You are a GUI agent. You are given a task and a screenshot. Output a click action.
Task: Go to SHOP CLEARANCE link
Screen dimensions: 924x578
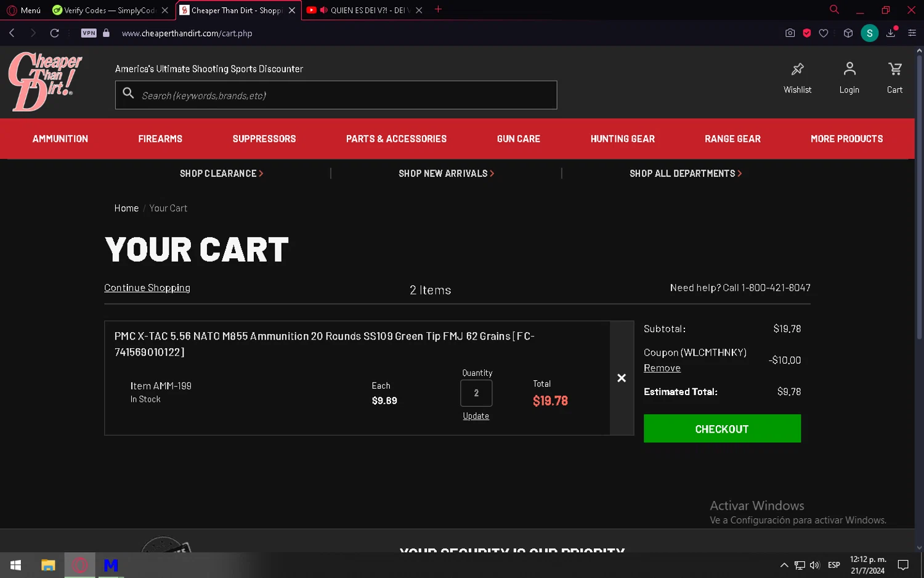(221, 174)
